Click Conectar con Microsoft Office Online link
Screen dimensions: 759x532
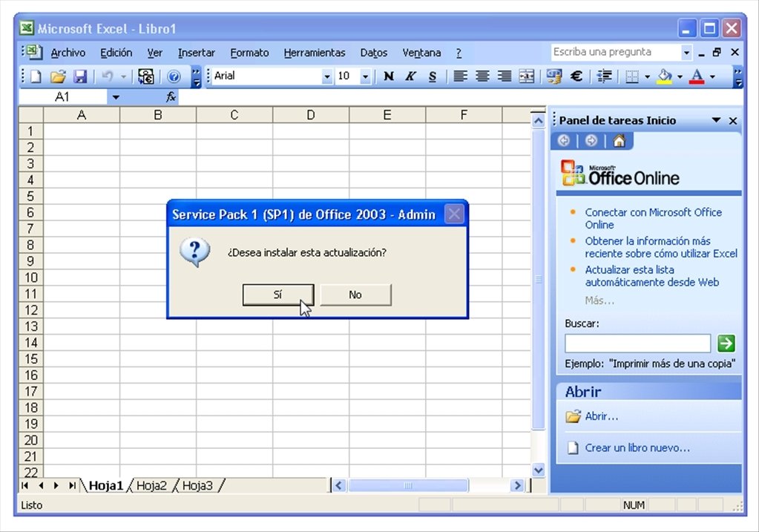(x=653, y=218)
